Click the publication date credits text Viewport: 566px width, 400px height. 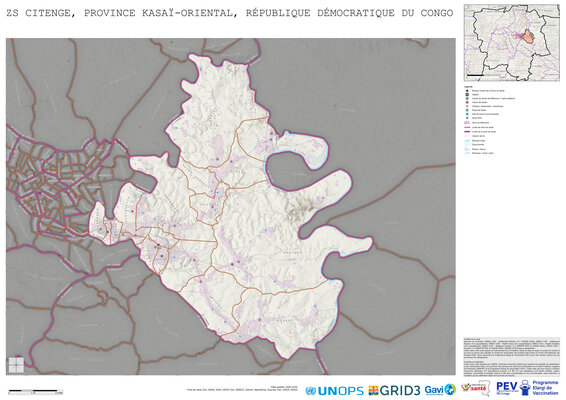242,388
